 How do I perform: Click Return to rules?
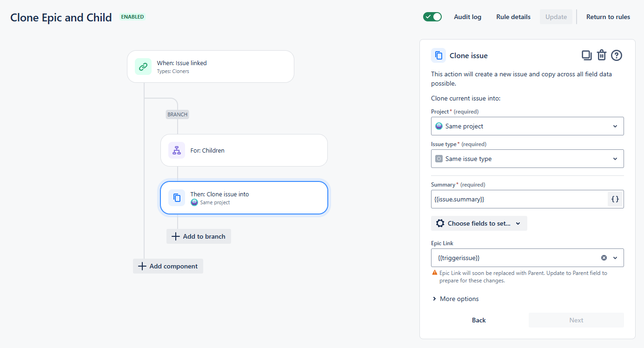[608, 17]
